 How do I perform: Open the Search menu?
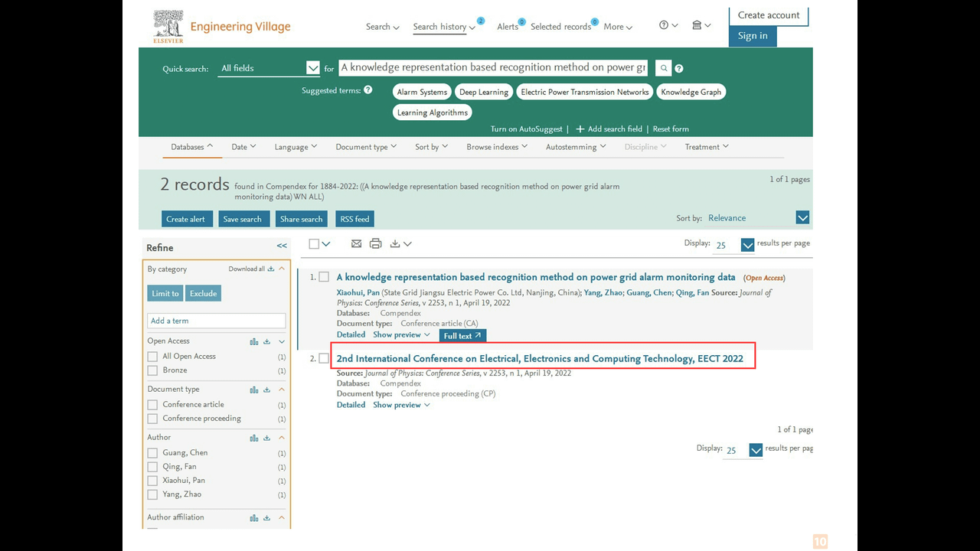[383, 27]
